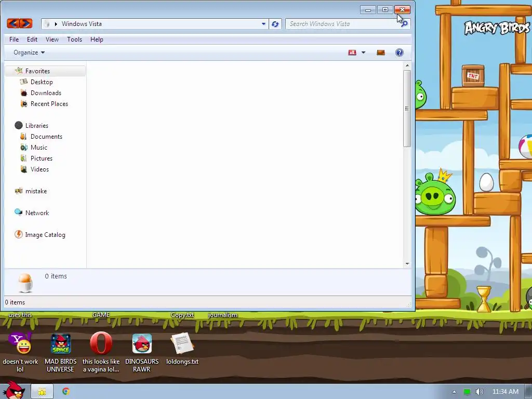Open the View menu
532x399 pixels.
click(x=52, y=39)
